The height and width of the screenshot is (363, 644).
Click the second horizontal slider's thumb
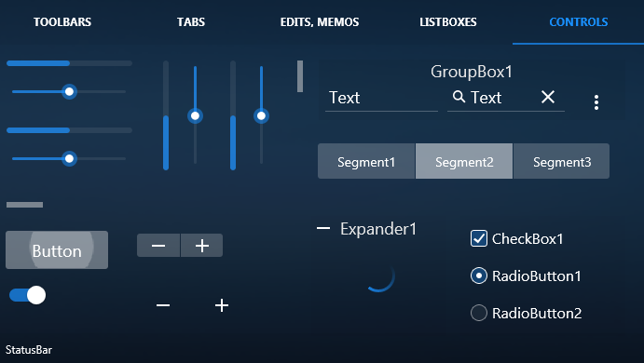point(69,158)
